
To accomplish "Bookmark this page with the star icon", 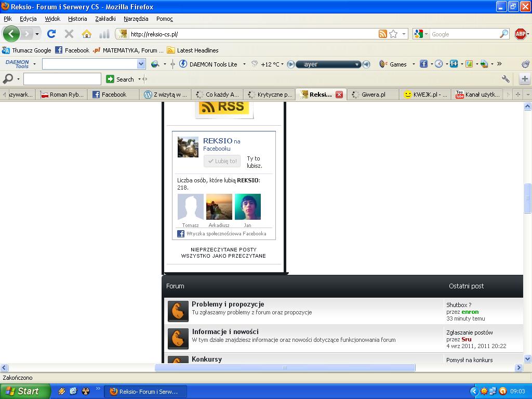I will click(x=393, y=34).
